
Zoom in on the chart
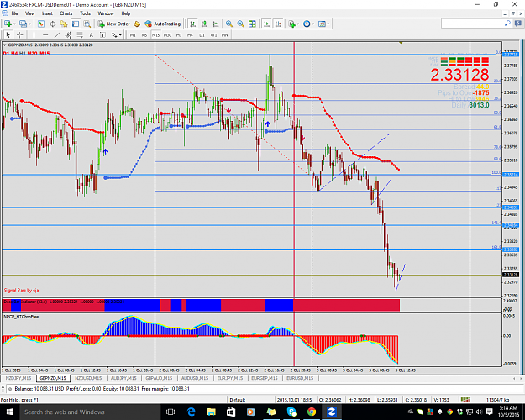coord(229,24)
